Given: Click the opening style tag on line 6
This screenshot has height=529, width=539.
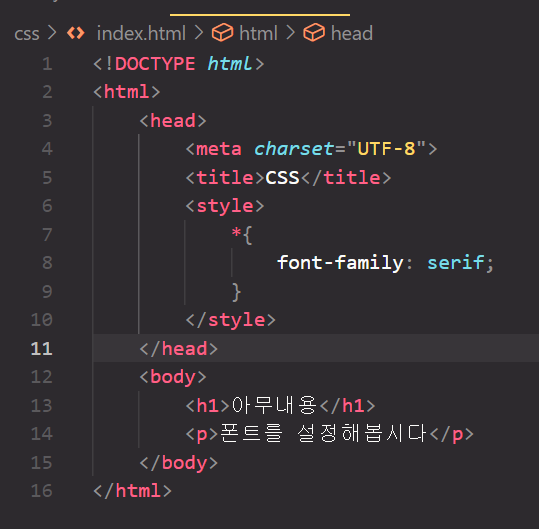Looking at the screenshot, I should (x=225, y=206).
